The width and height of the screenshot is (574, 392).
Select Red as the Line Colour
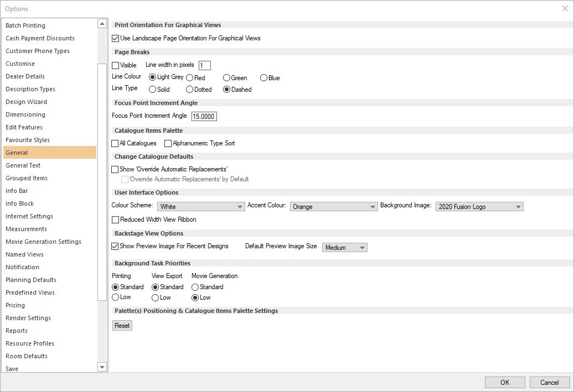pyautogui.click(x=191, y=77)
